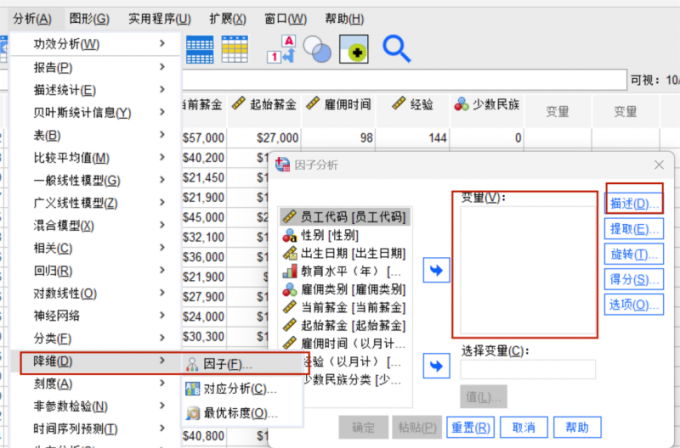Screen dimensions: 680x448
Task: Expand the 贝叶斯统计信息(Y) submenu
Action: 95,112
